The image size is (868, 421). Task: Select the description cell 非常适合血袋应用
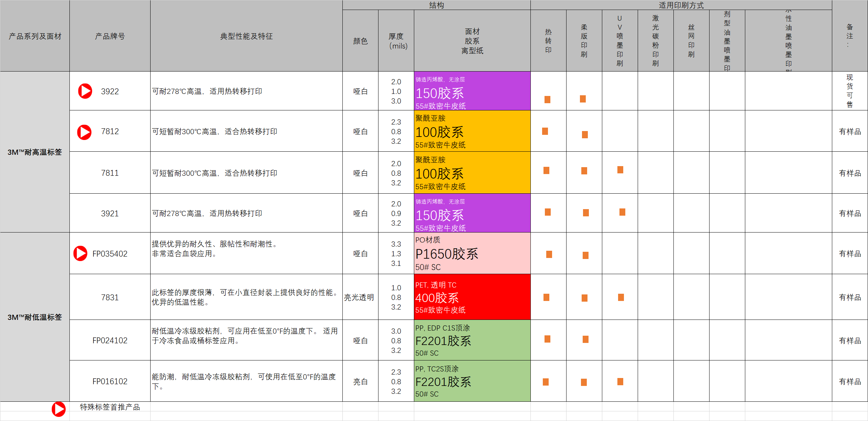[246, 253]
